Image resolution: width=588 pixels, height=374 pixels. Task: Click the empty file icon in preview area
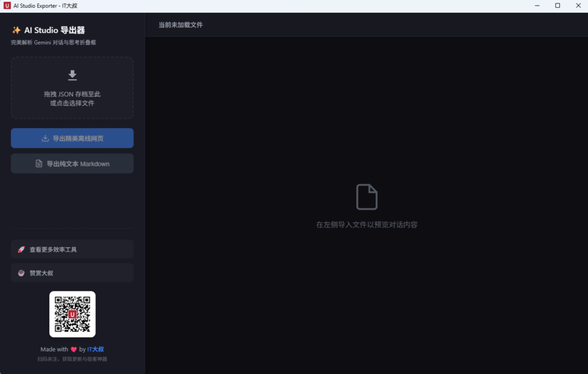click(366, 197)
